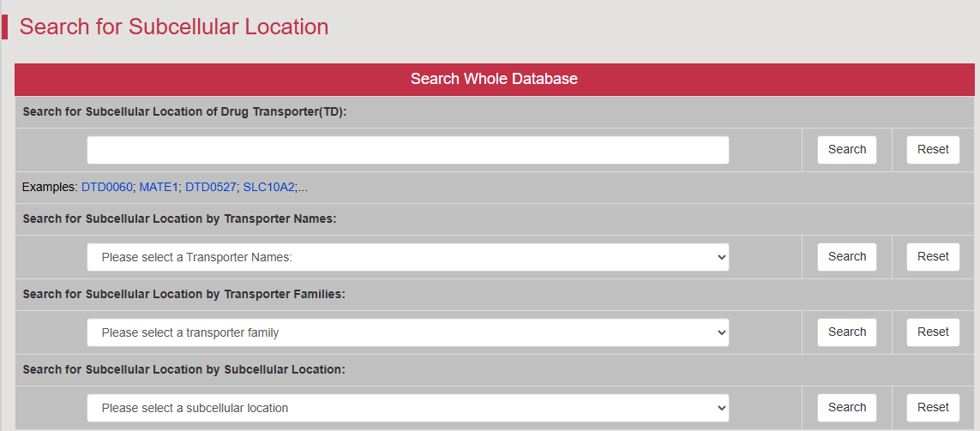Search by selected transporter family
The width and height of the screenshot is (980, 431).
pos(847,332)
